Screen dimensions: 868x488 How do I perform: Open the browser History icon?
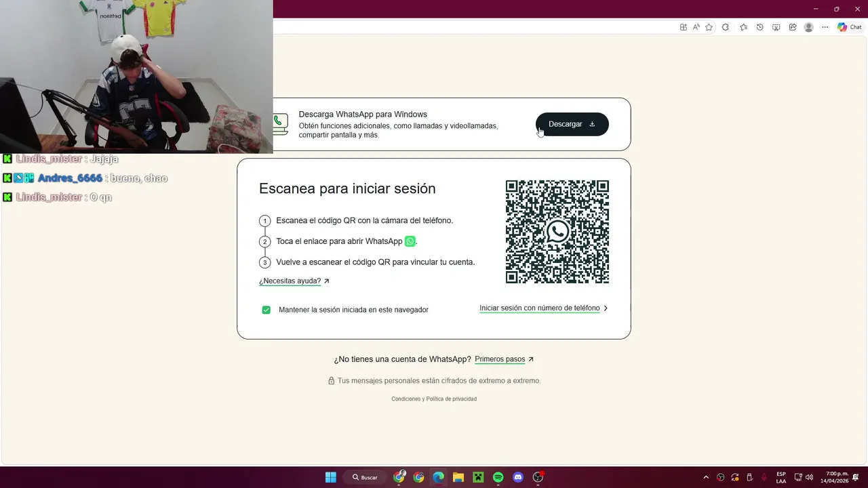tap(759, 27)
